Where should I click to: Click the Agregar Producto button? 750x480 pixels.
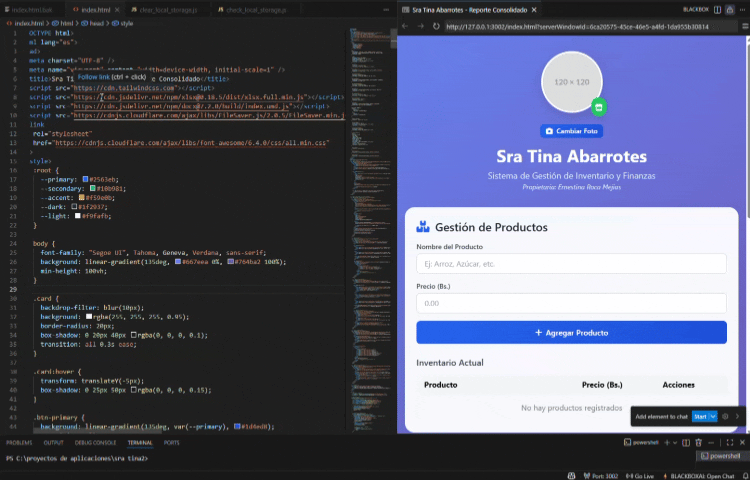pyautogui.click(x=571, y=333)
